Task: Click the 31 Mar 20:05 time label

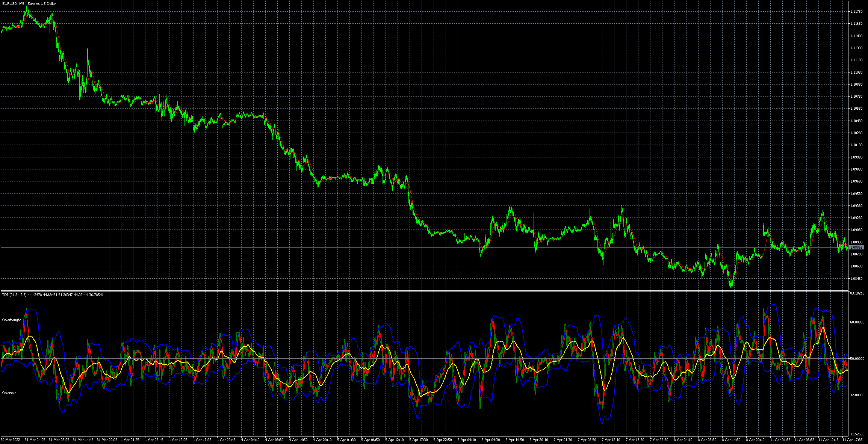Action: point(107,439)
